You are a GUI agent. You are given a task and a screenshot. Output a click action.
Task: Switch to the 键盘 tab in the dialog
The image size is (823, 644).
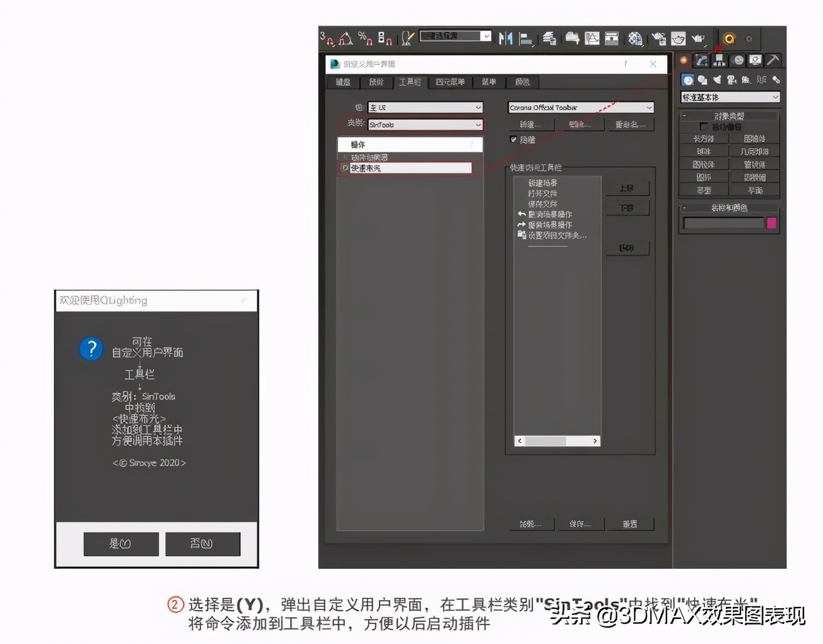(x=343, y=82)
